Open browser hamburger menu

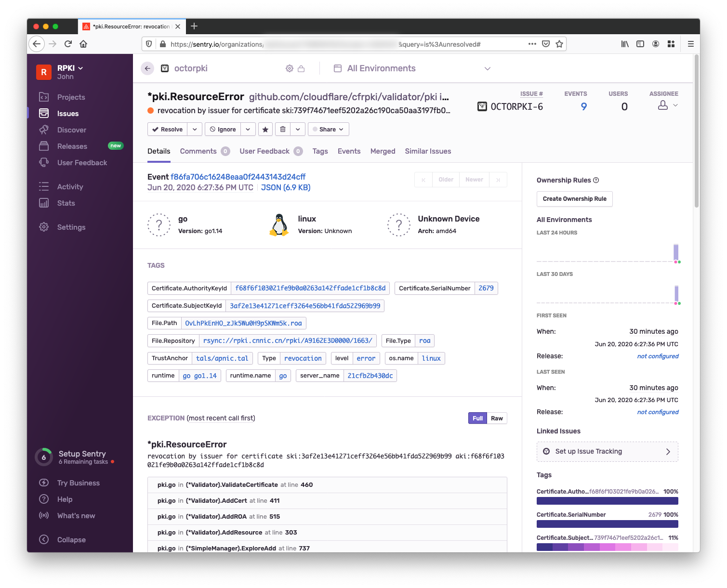pos(691,44)
